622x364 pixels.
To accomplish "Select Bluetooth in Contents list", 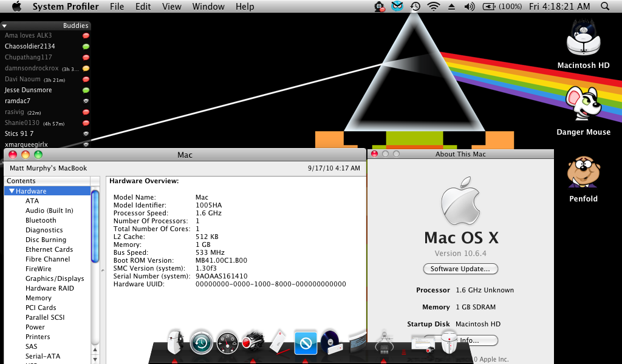I will pyautogui.click(x=41, y=220).
